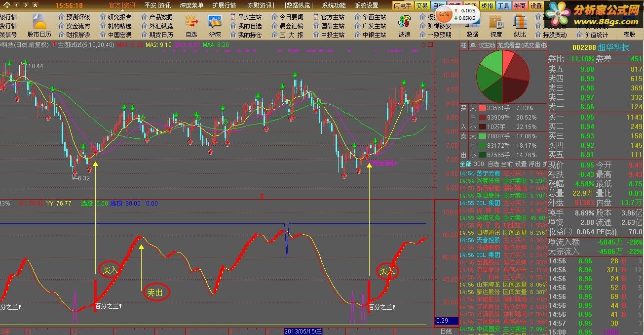Open the 价值统计 toolbar entry
Screen dimensions: 644x335
592,35
